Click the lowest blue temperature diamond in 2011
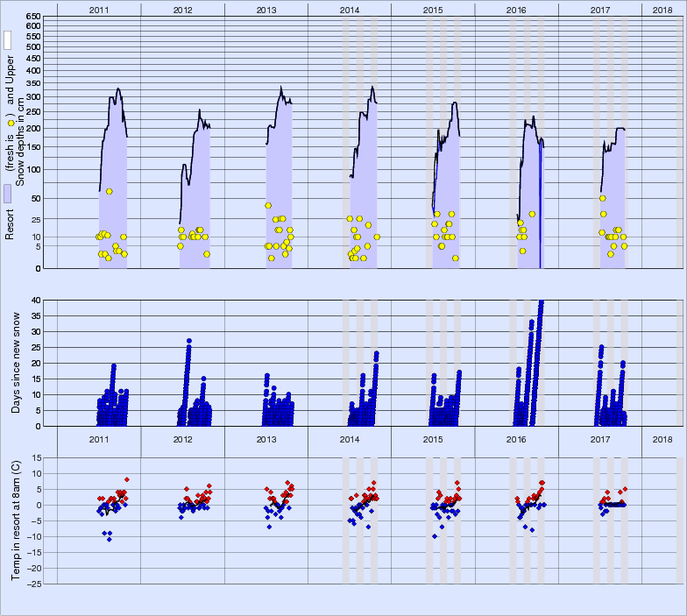Screen dimensions: 687x616 pos(110,539)
